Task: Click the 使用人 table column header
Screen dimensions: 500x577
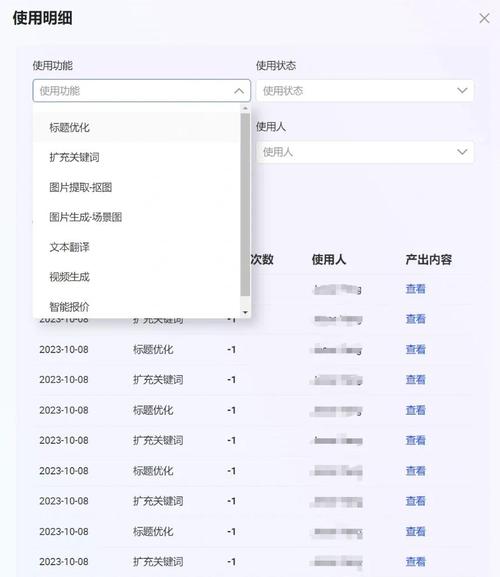Action: coord(329,259)
